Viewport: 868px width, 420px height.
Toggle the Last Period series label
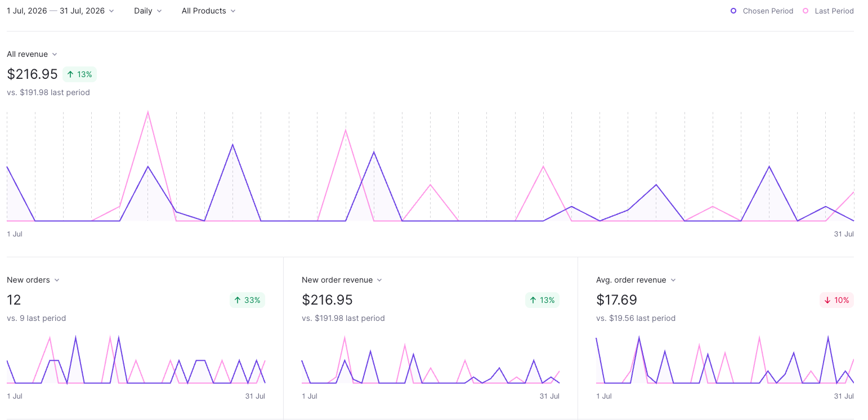coord(834,11)
